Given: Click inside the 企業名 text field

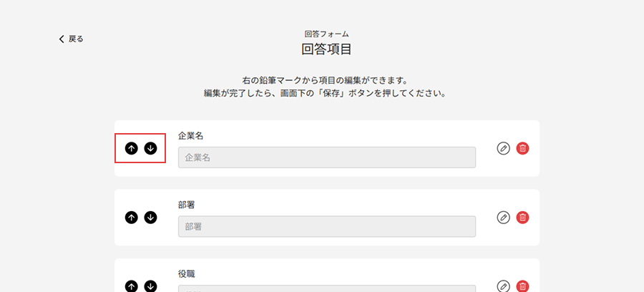Looking at the screenshot, I should 326,157.
